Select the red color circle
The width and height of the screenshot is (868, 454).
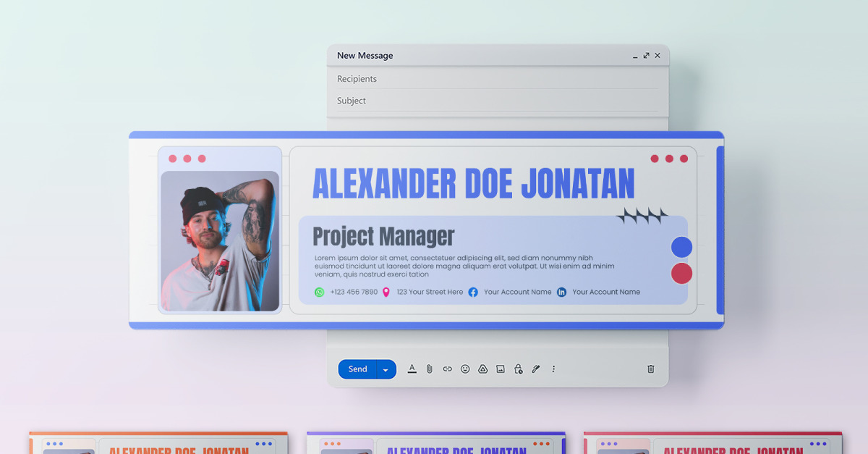[x=681, y=273]
